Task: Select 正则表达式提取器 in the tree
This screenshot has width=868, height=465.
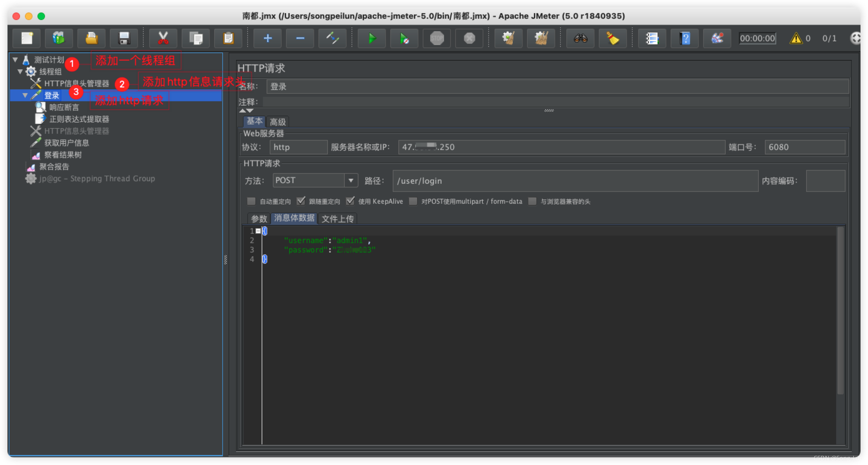Action: point(79,119)
